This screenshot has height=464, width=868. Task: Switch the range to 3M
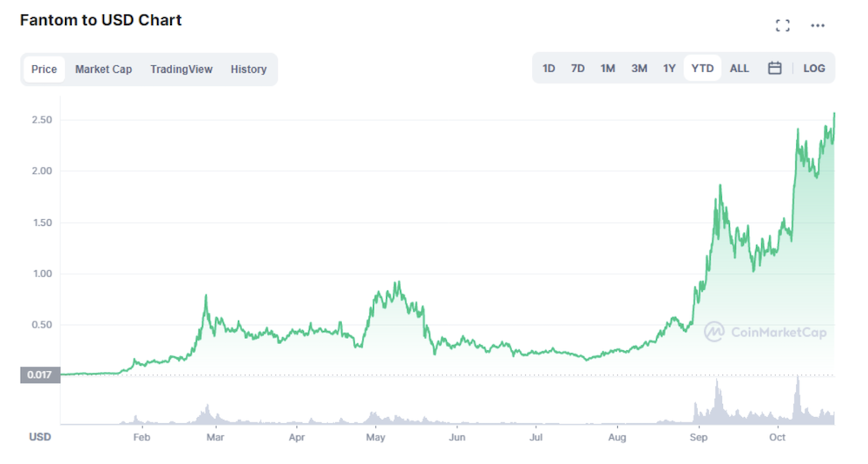click(639, 68)
